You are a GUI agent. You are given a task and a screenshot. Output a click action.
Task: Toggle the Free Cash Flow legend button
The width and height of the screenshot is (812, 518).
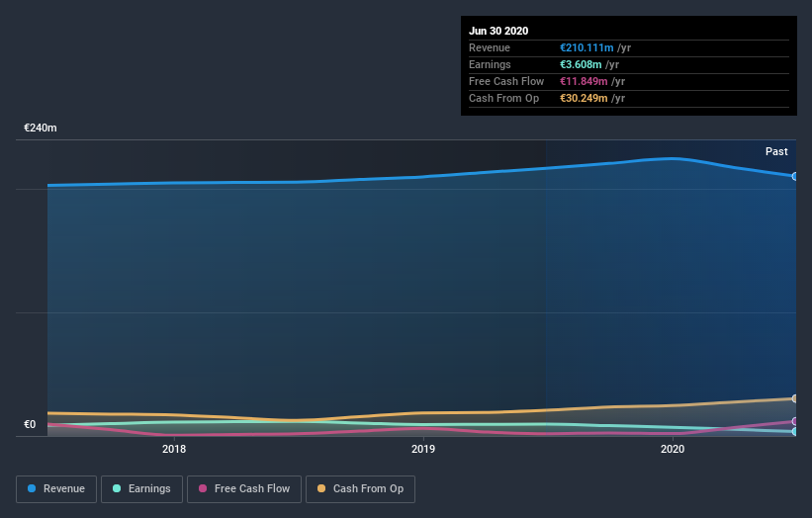tap(244, 489)
